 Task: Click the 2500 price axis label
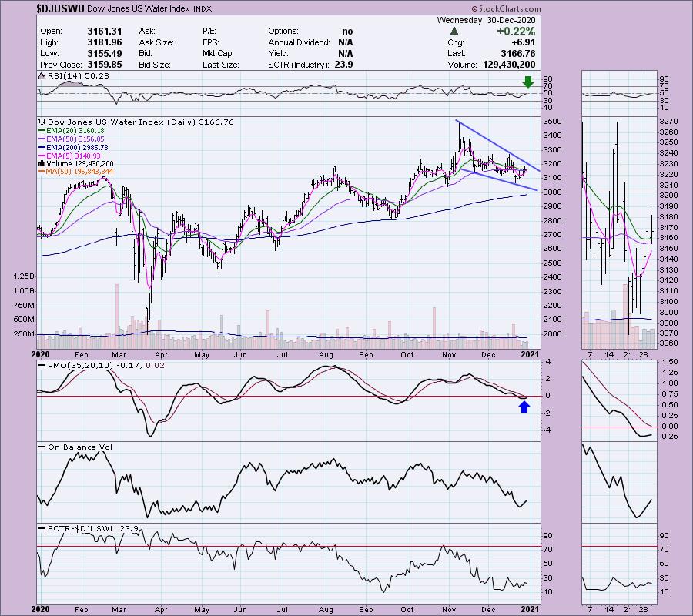pos(553,263)
